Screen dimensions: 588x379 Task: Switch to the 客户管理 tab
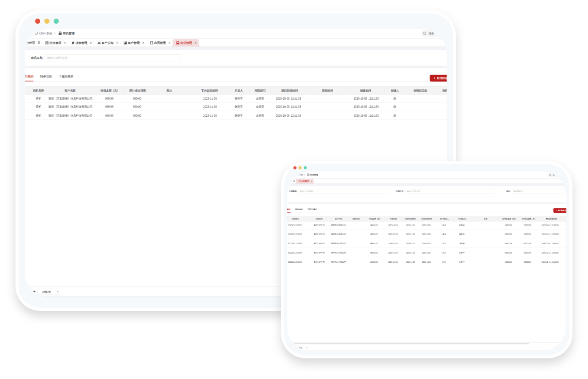point(133,43)
